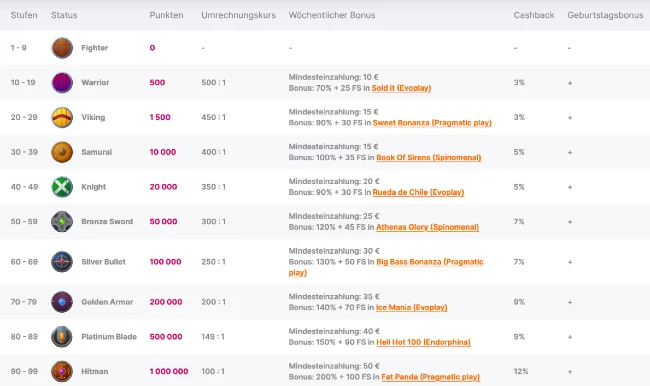Viewport: 650px width, 386px height.
Task: Click the Samurai orange round shield icon
Action: tap(62, 152)
